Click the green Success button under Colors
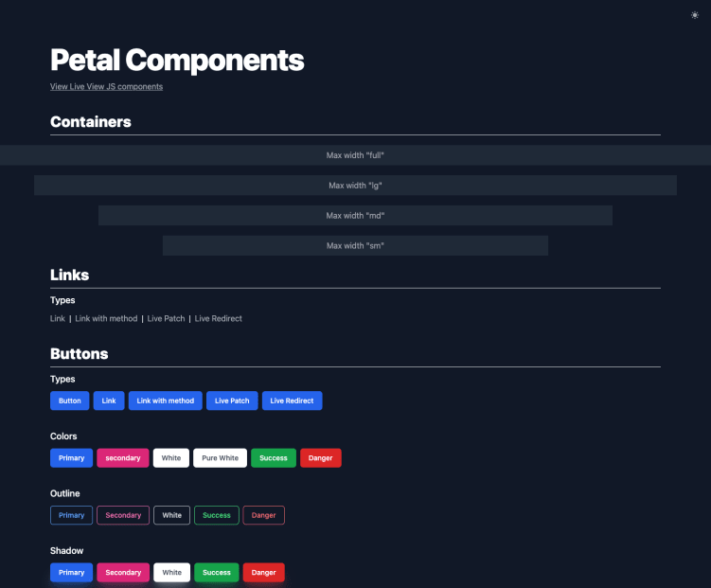711x588 pixels. [274, 458]
